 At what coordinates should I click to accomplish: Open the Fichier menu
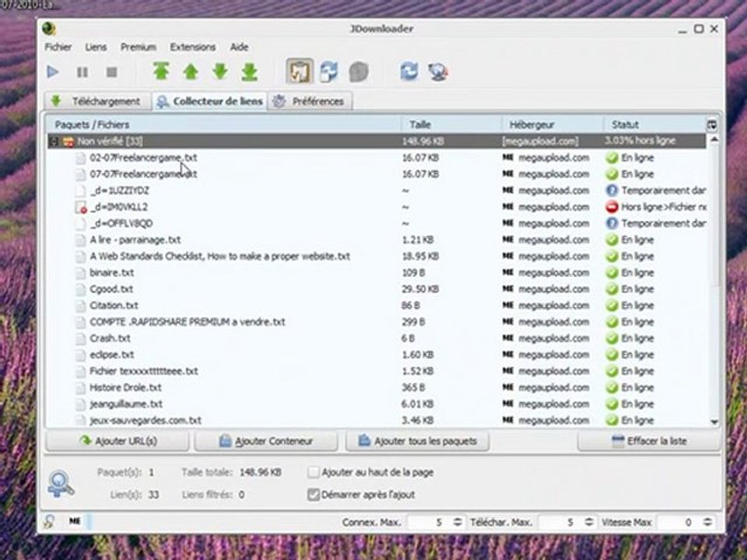click(58, 47)
